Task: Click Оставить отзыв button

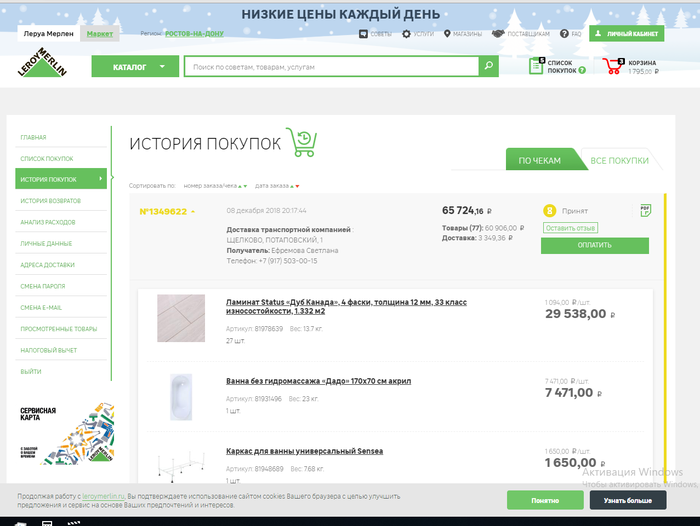Action: pyautogui.click(x=570, y=228)
